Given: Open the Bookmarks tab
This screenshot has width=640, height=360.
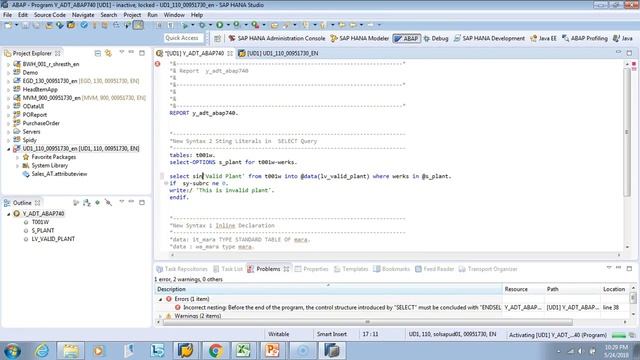Looking at the screenshot, I should coord(391,269).
